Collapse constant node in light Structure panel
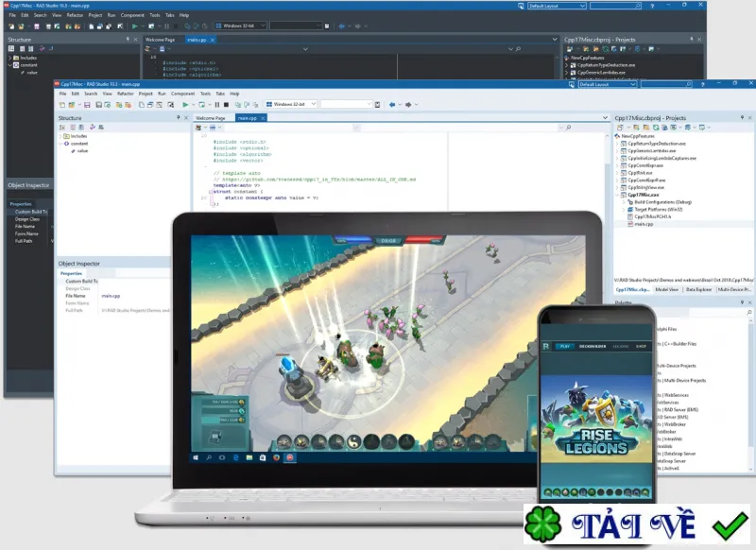Image resolution: width=756 pixels, height=550 pixels. click(60, 144)
